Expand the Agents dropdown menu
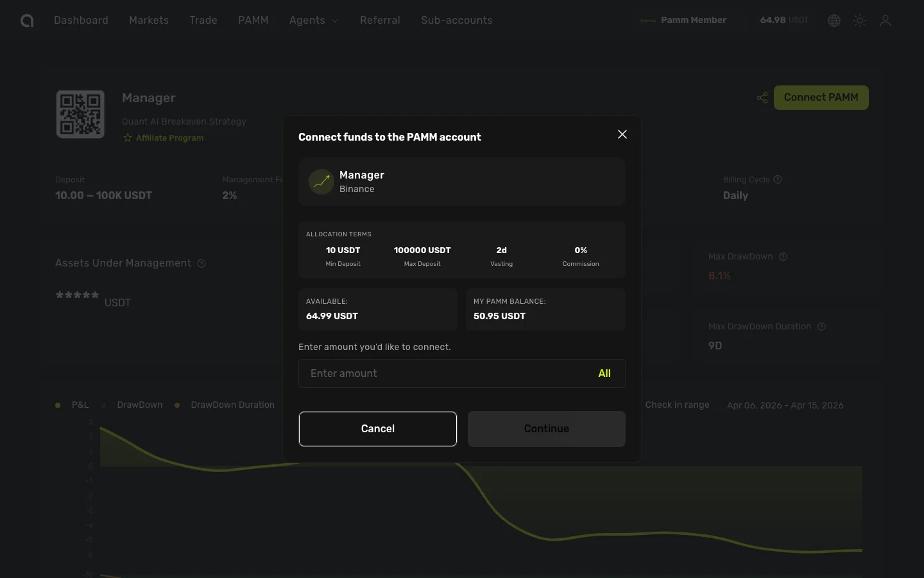The width and height of the screenshot is (924, 578). (x=314, y=21)
